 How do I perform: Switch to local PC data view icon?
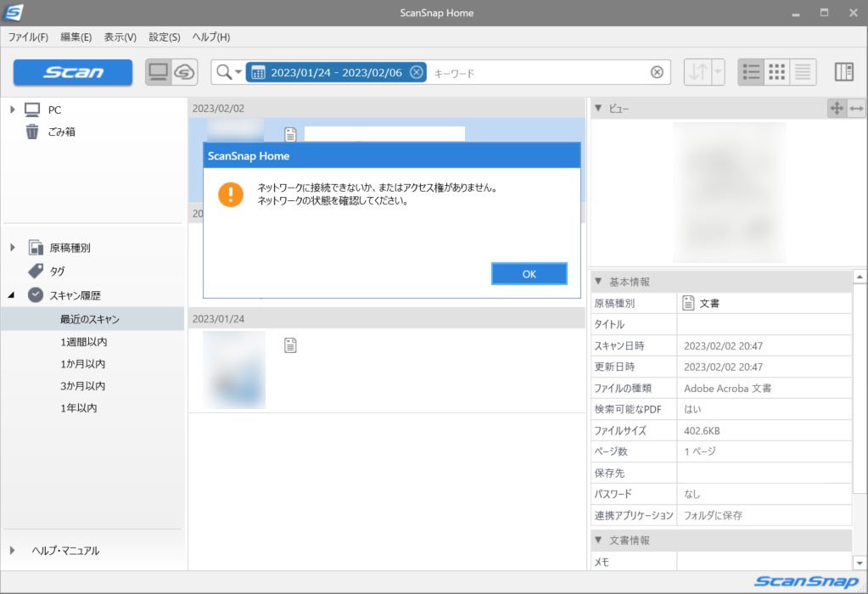(159, 72)
